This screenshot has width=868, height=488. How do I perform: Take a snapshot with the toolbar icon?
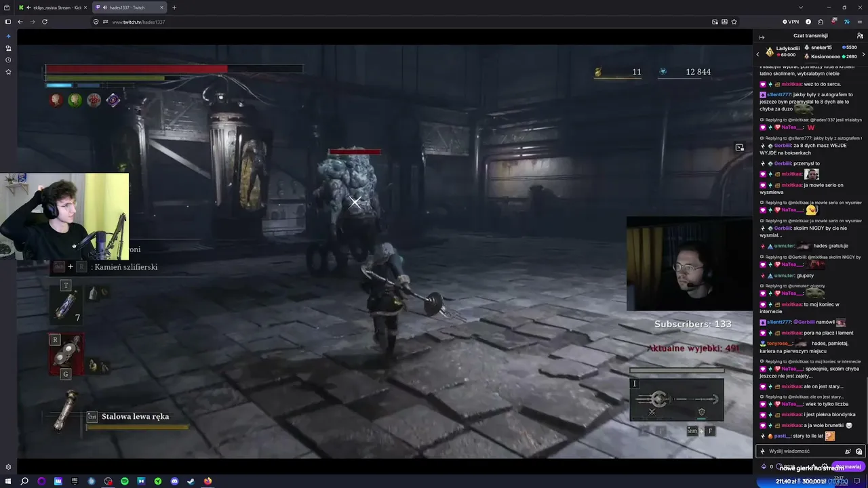[x=715, y=22]
